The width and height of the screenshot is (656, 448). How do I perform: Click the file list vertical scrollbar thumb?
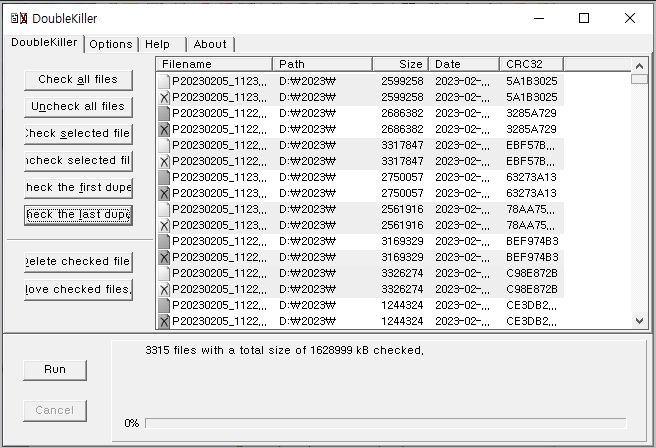coord(639,79)
